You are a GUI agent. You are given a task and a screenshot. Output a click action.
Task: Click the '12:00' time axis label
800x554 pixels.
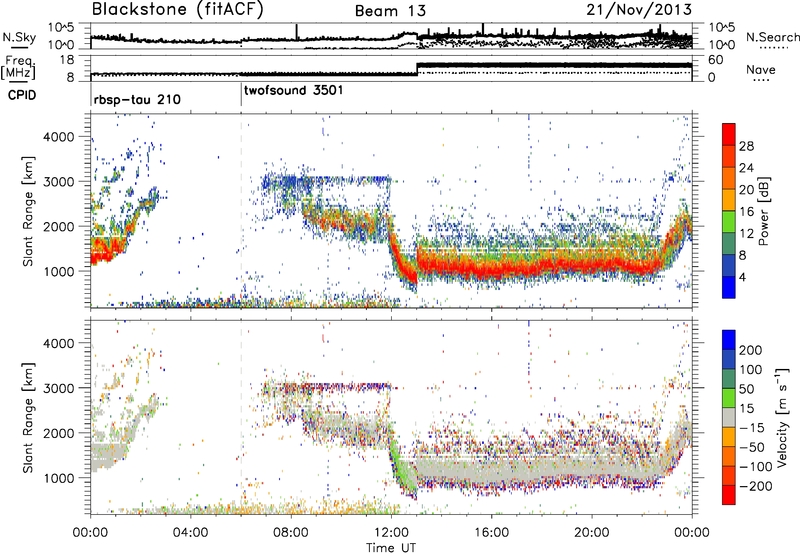point(391,533)
